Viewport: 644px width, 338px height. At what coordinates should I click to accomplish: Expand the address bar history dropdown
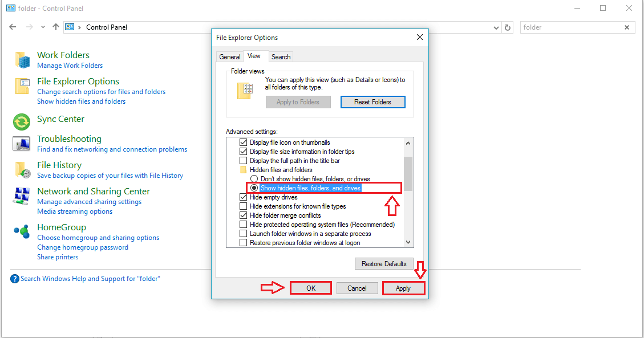click(x=496, y=28)
